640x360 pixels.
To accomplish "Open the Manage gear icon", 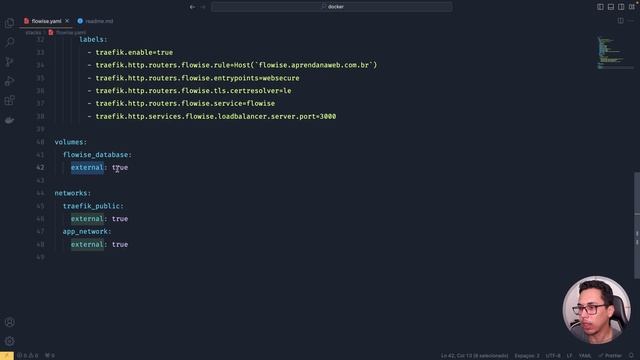I will (x=9, y=341).
